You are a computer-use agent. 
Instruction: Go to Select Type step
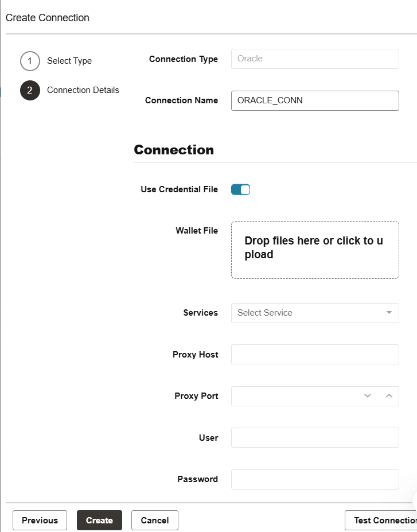coord(69,61)
